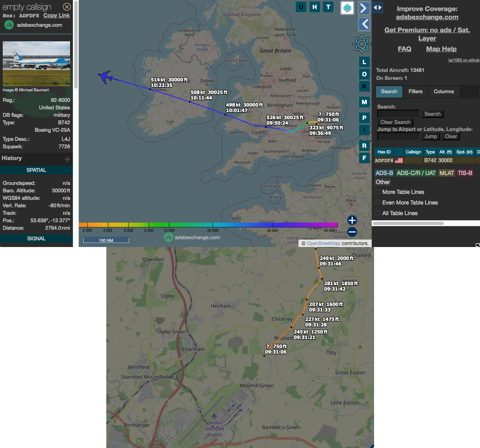Viewport: 480px width, 448px height.
Task: Click the U map toggle button
Action: [x=301, y=7]
